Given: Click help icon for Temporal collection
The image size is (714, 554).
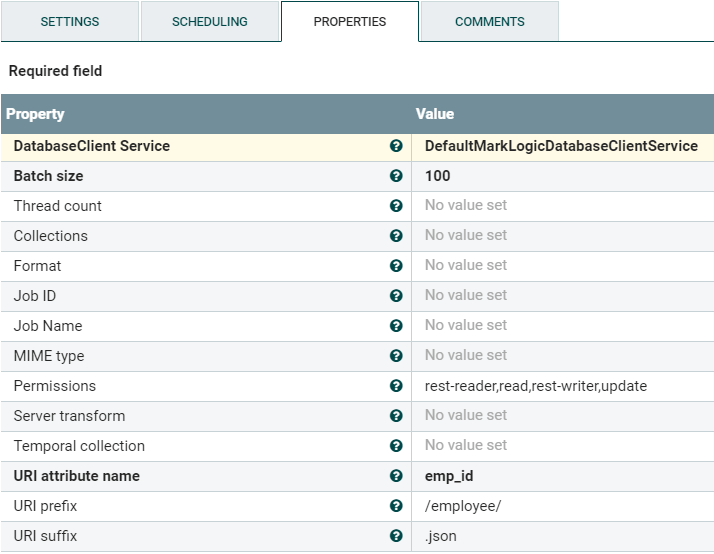Looking at the screenshot, I should click(396, 446).
